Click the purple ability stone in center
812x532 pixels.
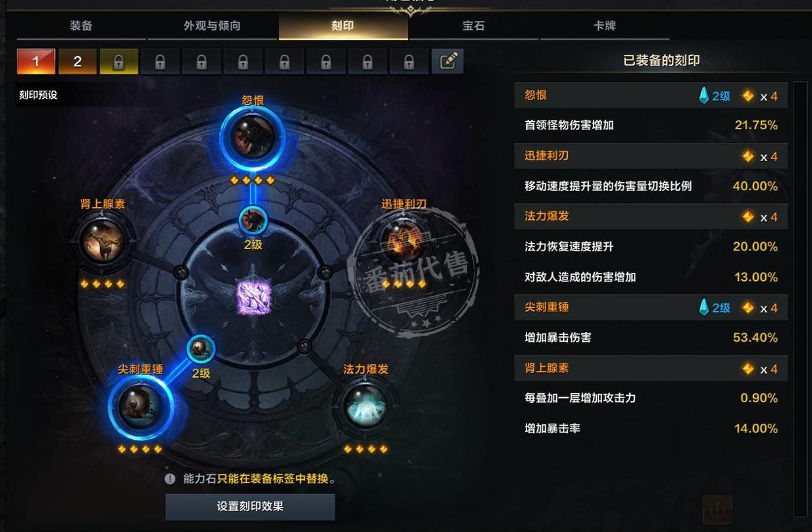[x=254, y=297]
